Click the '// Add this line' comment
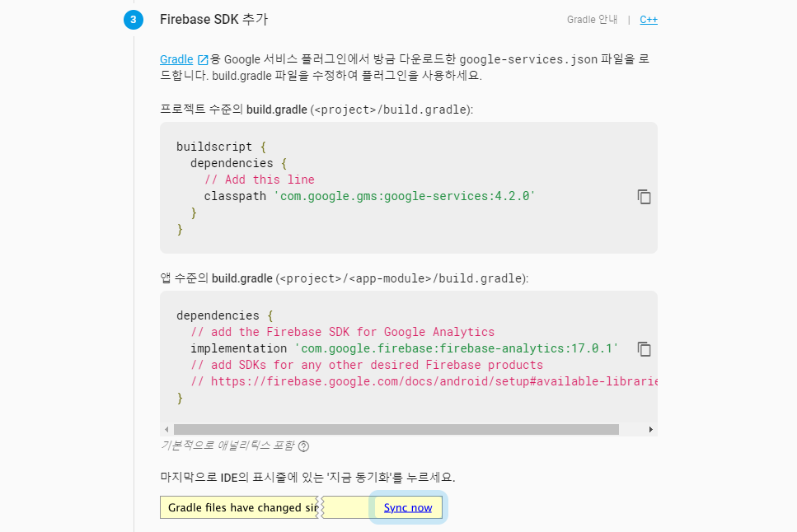The width and height of the screenshot is (797, 532). pos(260,180)
